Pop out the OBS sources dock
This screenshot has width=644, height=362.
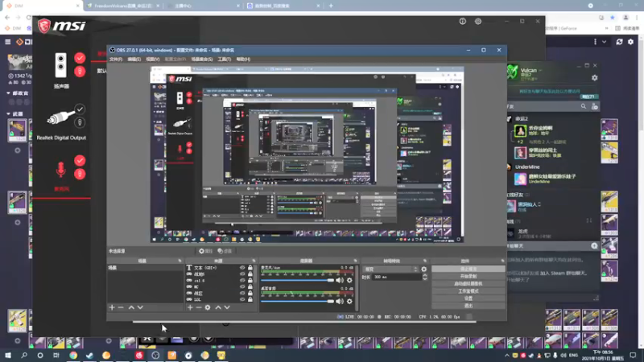point(254,261)
